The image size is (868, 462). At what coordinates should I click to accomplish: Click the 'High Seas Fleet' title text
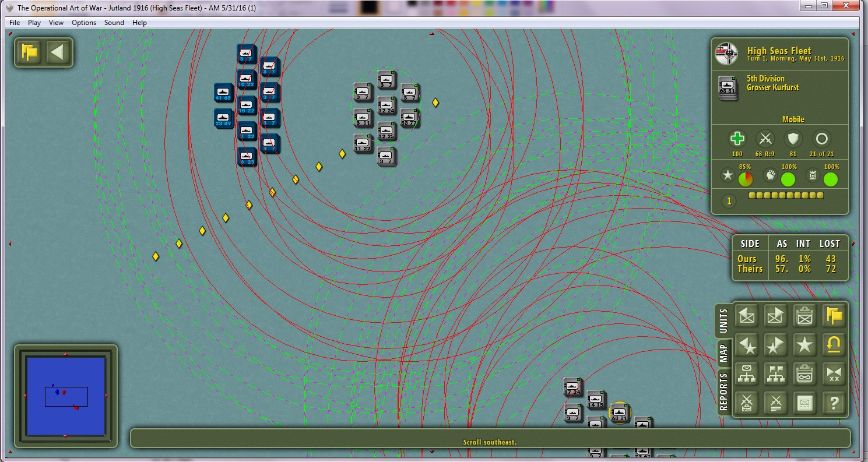pyautogui.click(x=779, y=51)
